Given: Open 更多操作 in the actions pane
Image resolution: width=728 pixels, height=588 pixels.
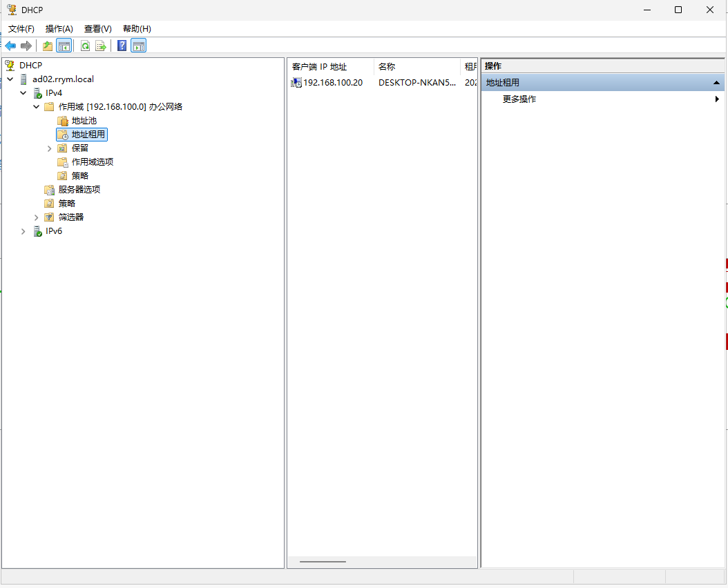Looking at the screenshot, I should 519,99.
